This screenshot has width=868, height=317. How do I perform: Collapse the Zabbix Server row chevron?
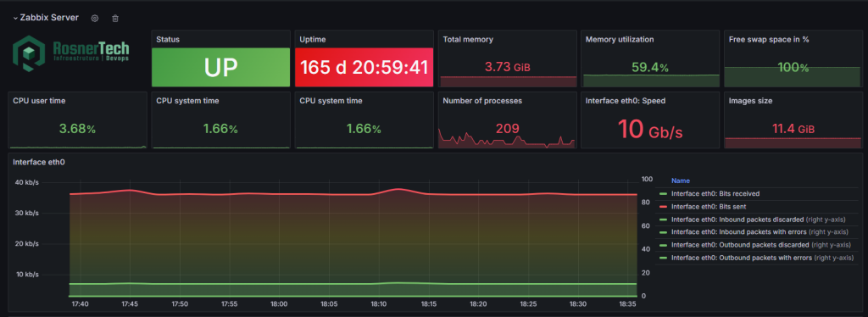tap(15, 19)
